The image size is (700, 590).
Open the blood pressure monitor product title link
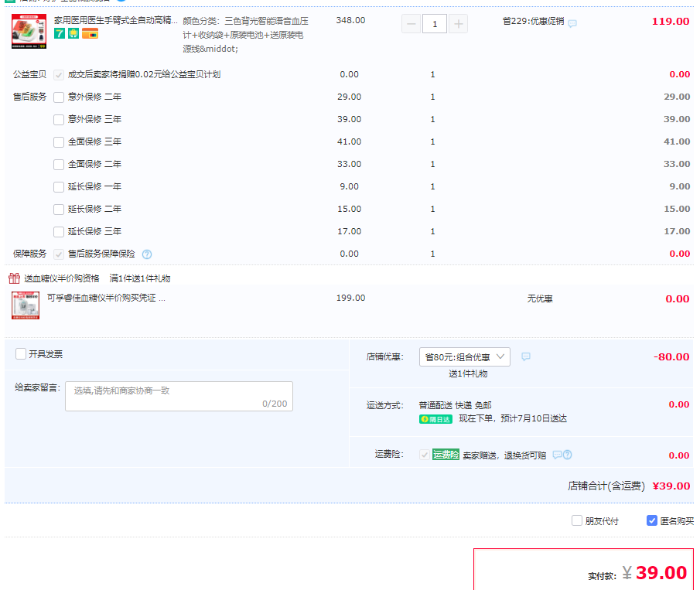click(115, 20)
